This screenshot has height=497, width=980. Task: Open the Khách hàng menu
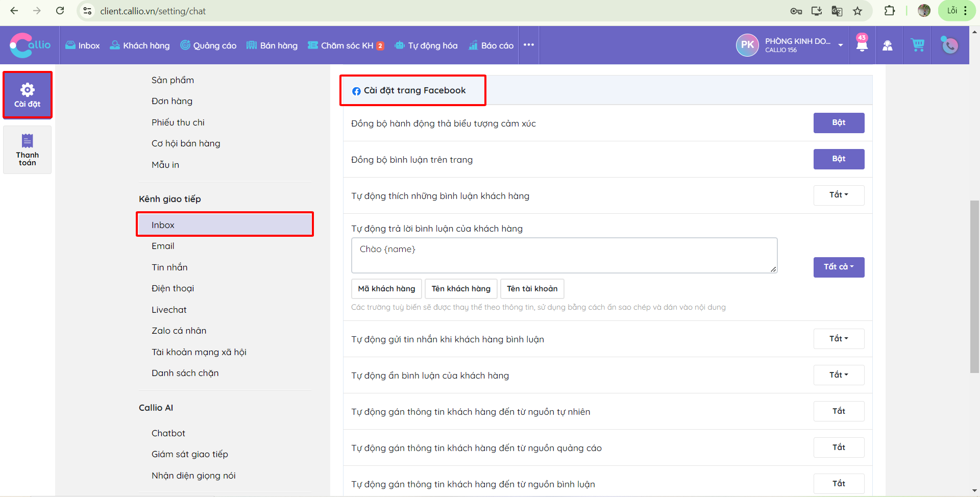click(x=140, y=45)
